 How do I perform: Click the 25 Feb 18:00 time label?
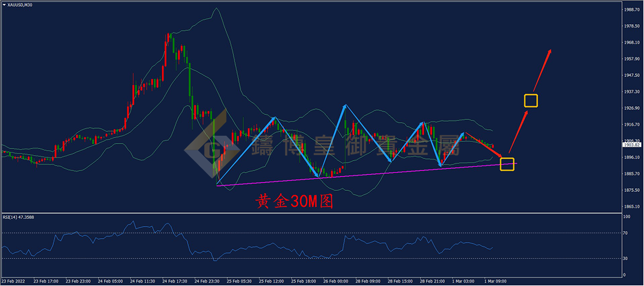304,282
